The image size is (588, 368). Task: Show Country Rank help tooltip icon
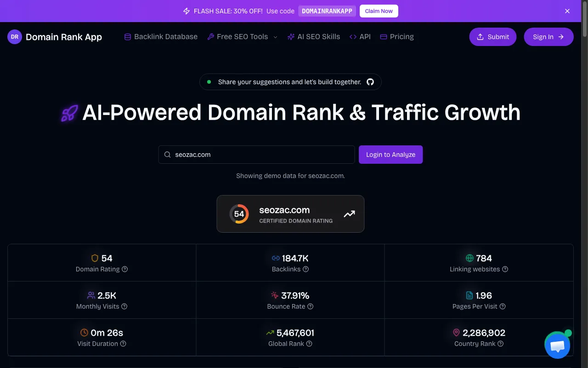(501, 344)
